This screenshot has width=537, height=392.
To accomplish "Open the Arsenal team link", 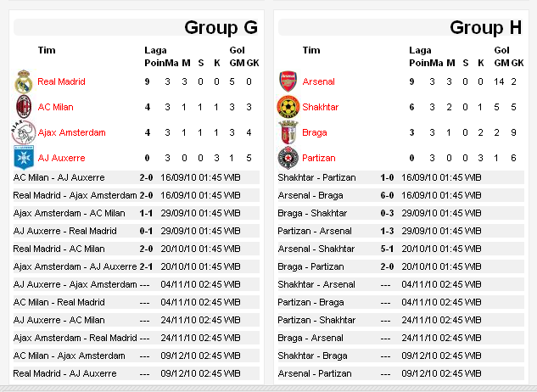I will coord(318,82).
